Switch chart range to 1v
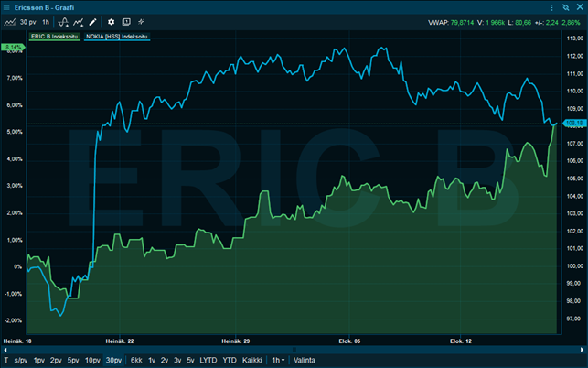This screenshot has width=588, height=368. click(152, 360)
